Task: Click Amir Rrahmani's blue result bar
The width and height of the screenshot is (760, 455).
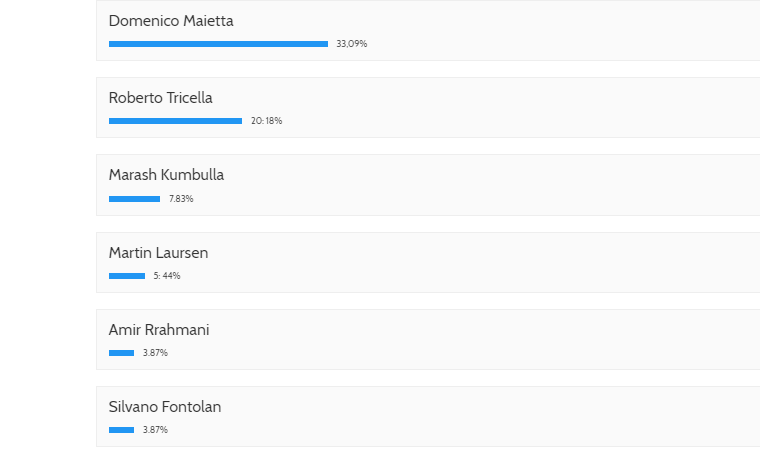Action: (x=122, y=353)
